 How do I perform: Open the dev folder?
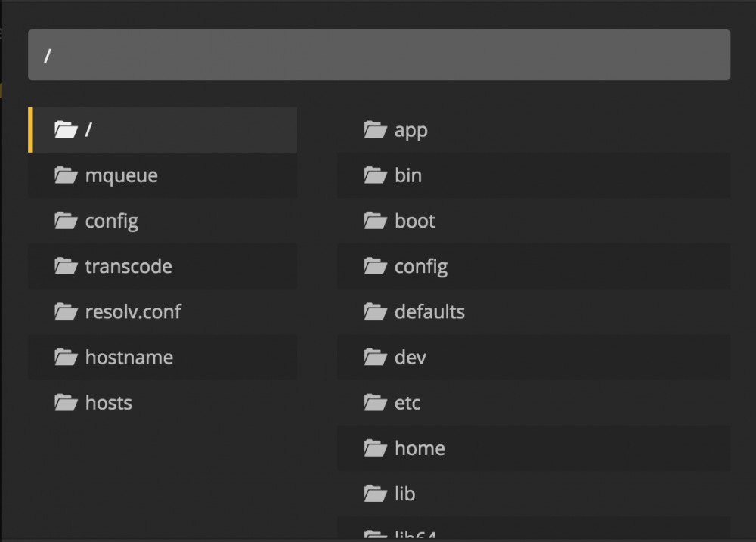(534, 358)
